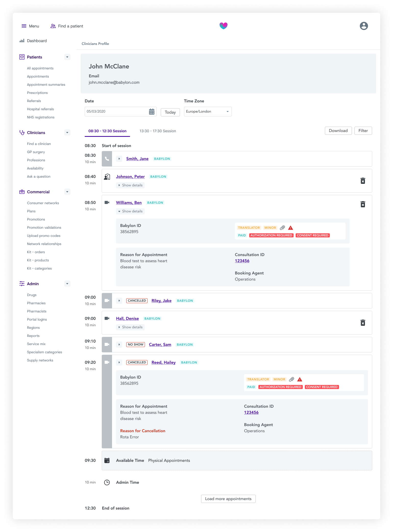Delete Johnson, Peter appointment via trash icon
The width and height of the screenshot is (393, 532).
(363, 181)
